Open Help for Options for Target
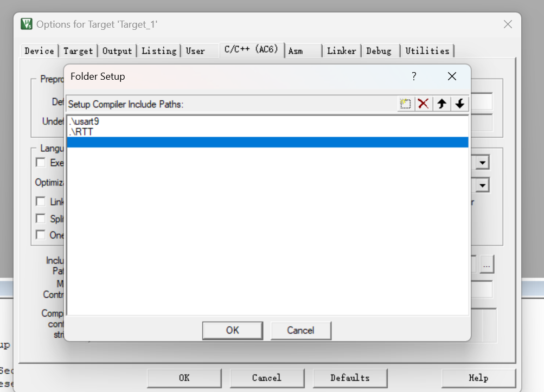Screen dimensions: 544x392 click(x=478, y=378)
